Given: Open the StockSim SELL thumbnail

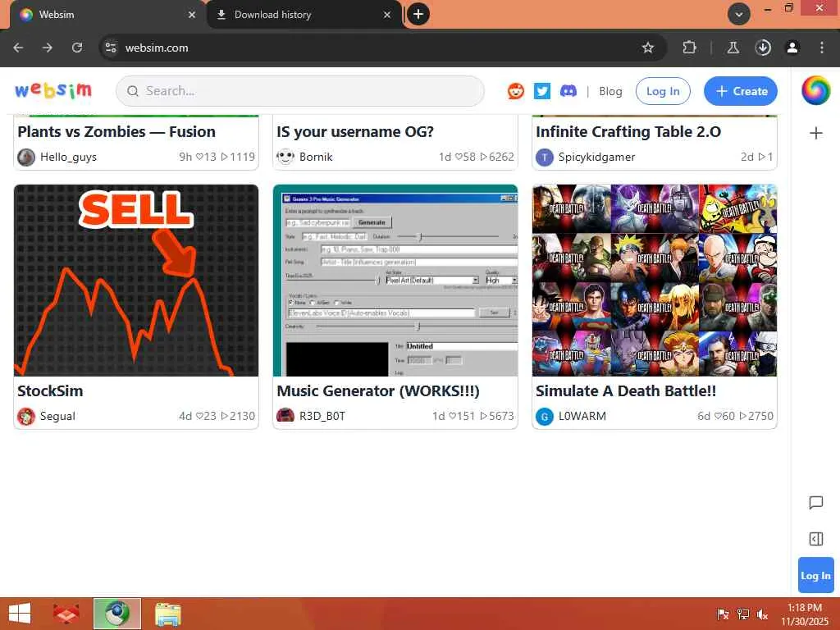Looking at the screenshot, I should pyautogui.click(x=136, y=281).
